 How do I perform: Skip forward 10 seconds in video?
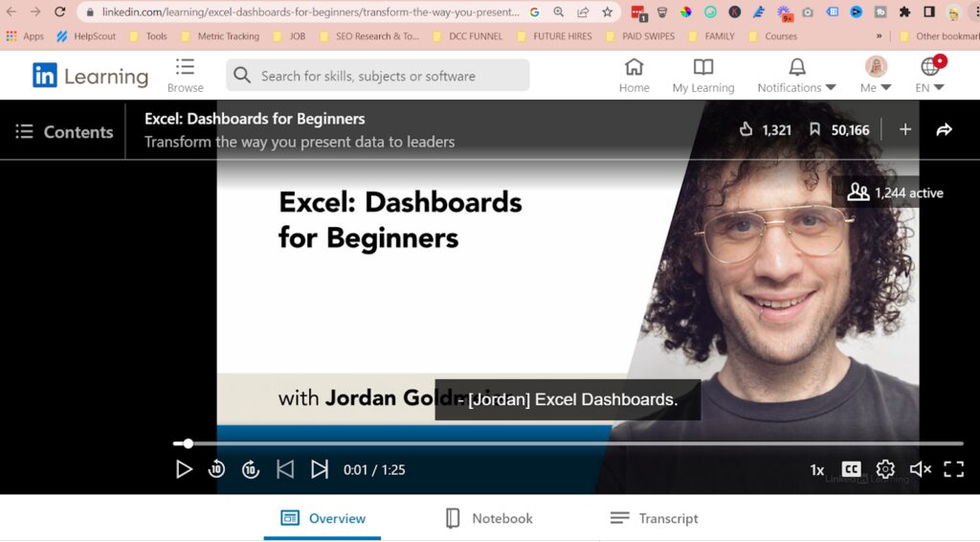tap(251, 469)
